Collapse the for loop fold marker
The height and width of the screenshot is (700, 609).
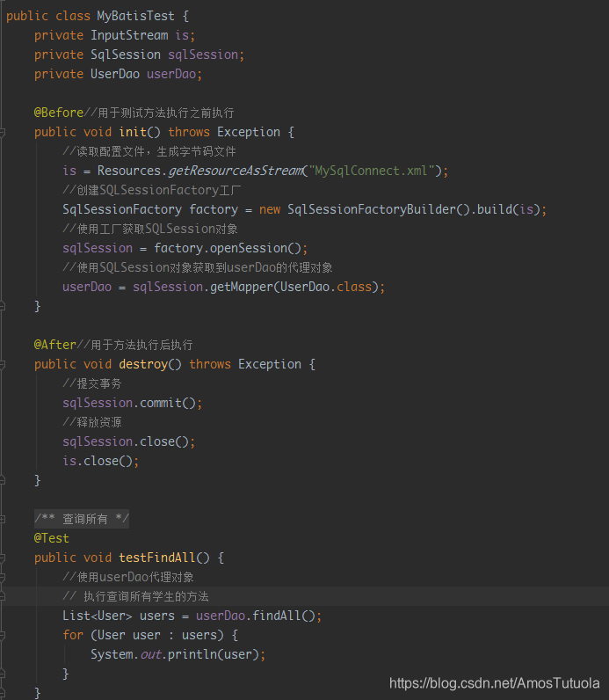(3, 635)
